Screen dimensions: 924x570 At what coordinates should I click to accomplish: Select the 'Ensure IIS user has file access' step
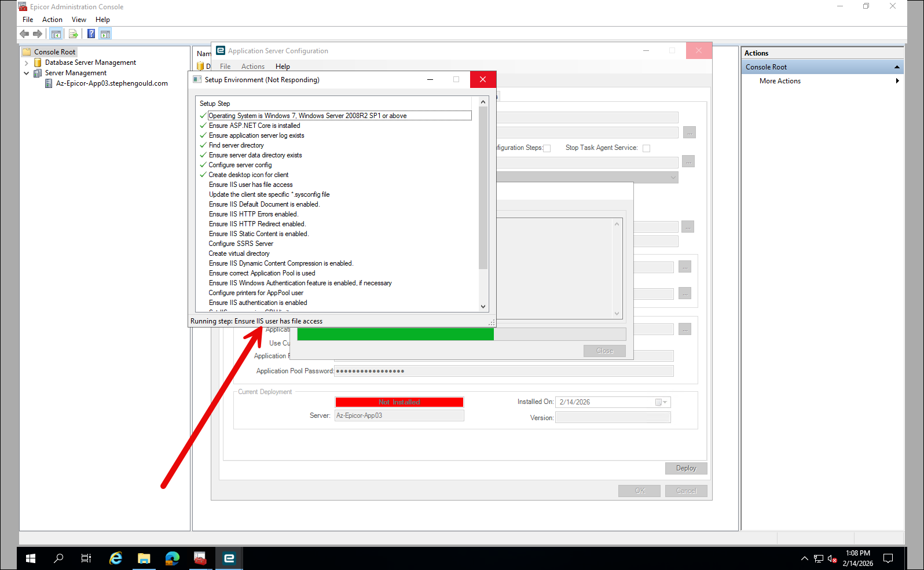[x=251, y=185]
